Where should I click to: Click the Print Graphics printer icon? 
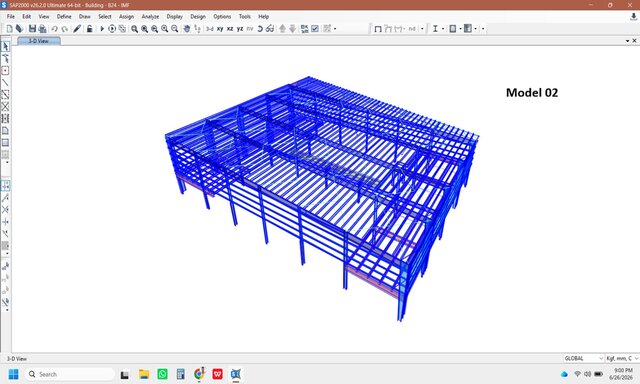(x=42, y=29)
